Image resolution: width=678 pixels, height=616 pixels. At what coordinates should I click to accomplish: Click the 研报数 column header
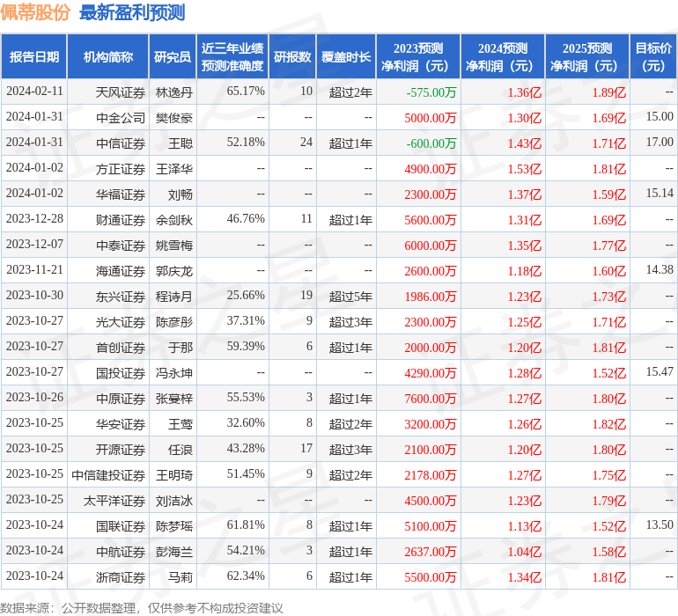click(x=292, y=57)
